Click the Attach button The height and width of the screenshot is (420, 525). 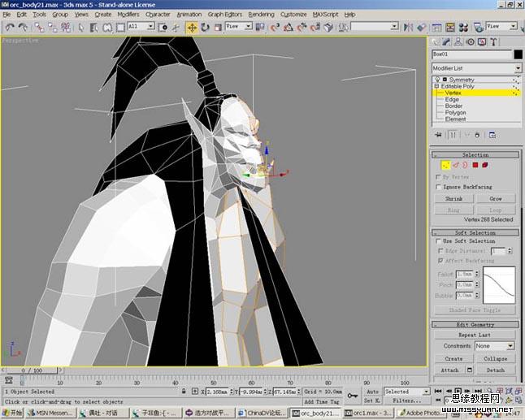click(x=449, y=370)
